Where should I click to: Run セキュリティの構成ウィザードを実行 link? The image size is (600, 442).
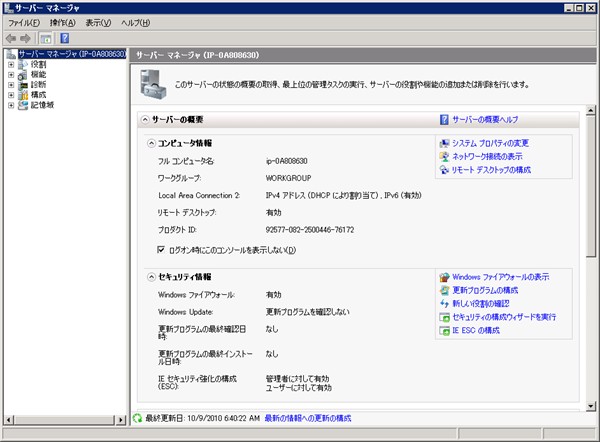[504, 317]
